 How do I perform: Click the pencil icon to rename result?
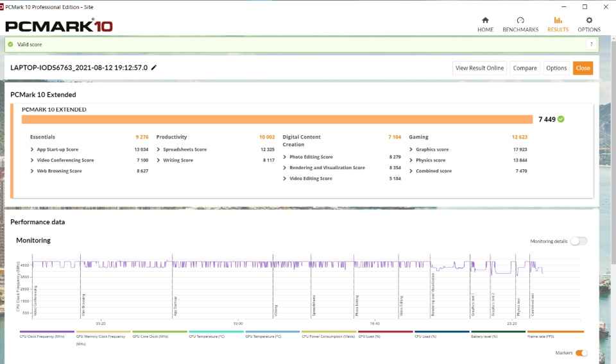coord(154,67)
